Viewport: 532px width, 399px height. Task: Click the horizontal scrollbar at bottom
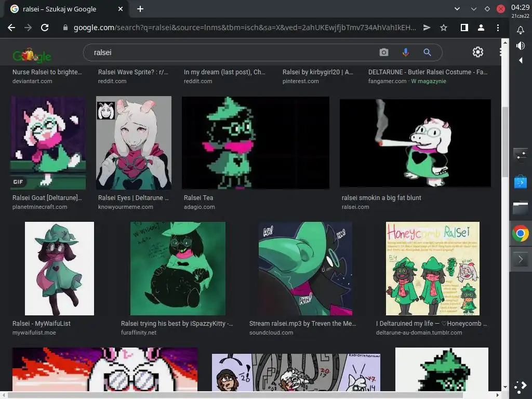(235, 395)
